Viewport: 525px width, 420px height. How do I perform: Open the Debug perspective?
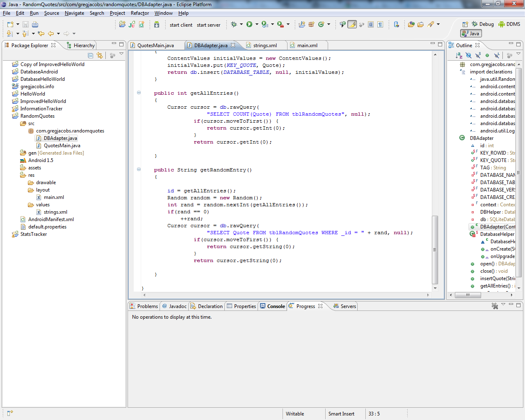482,24
